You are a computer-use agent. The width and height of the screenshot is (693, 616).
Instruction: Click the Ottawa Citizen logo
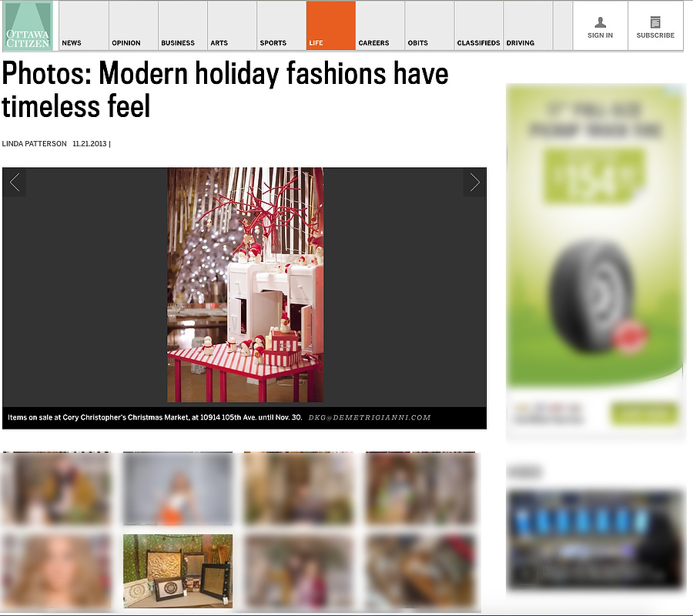28,26
